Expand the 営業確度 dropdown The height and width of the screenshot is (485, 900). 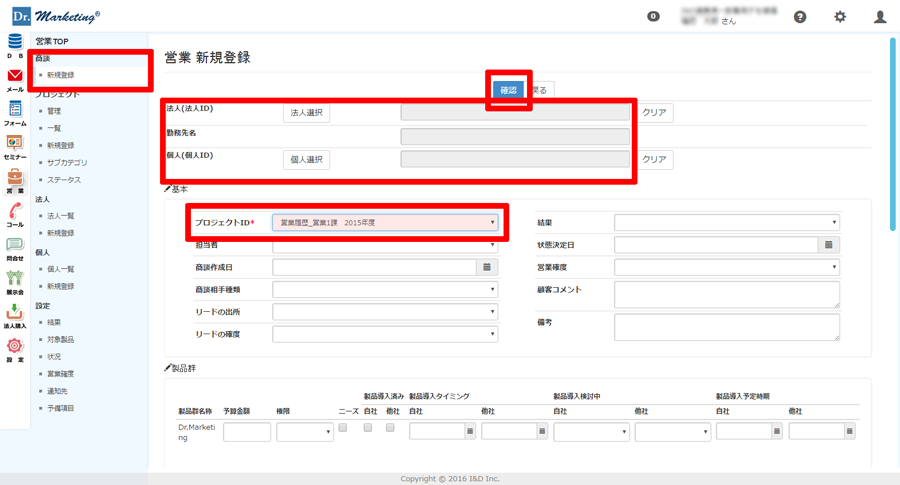727,267
